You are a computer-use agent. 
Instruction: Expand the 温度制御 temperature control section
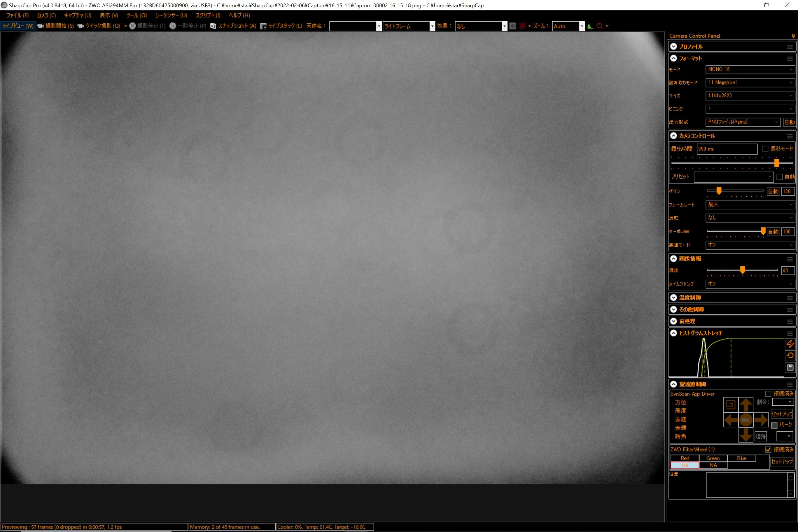674,297
